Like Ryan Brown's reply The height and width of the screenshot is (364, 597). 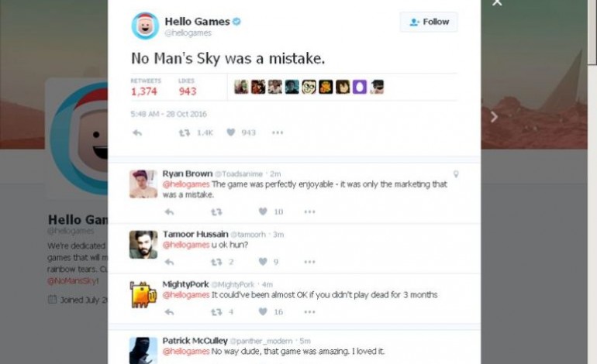[x=263, y=211]
